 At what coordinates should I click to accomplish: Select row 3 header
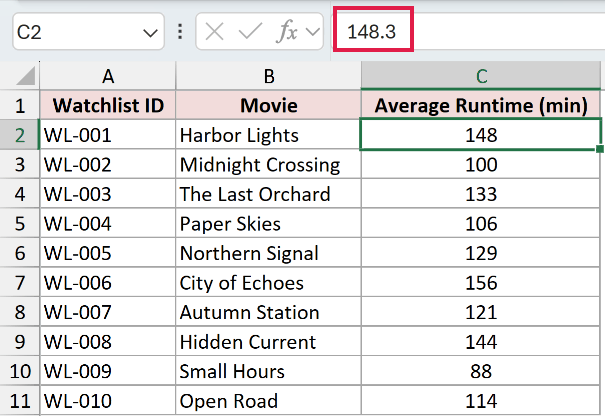[x=20, y=164]
